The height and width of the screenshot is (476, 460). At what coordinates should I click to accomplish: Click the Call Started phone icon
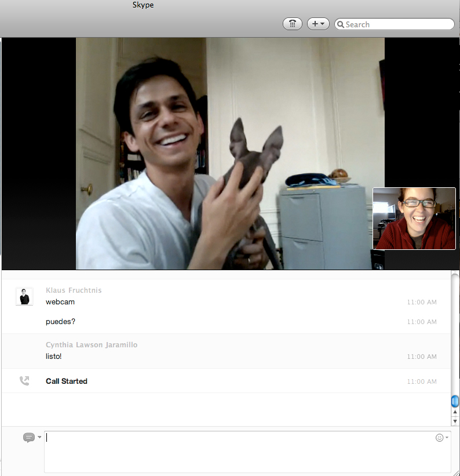(24, 381)
